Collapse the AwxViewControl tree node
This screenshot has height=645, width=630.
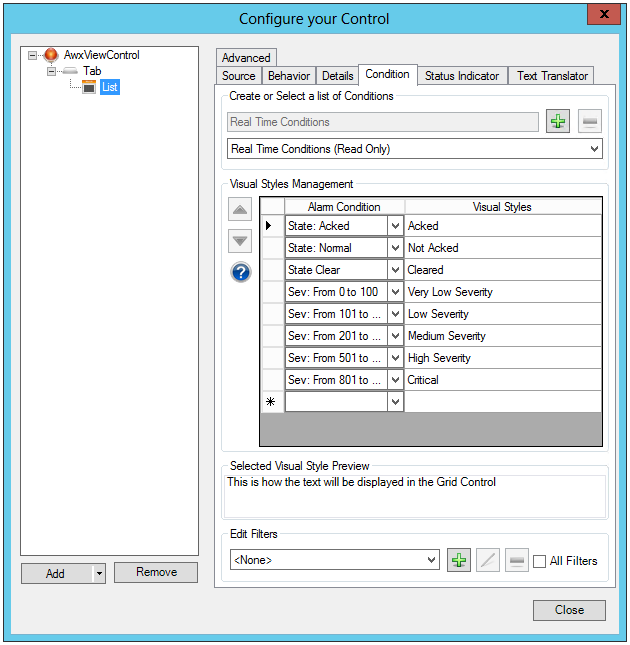[x=33, y=55]
